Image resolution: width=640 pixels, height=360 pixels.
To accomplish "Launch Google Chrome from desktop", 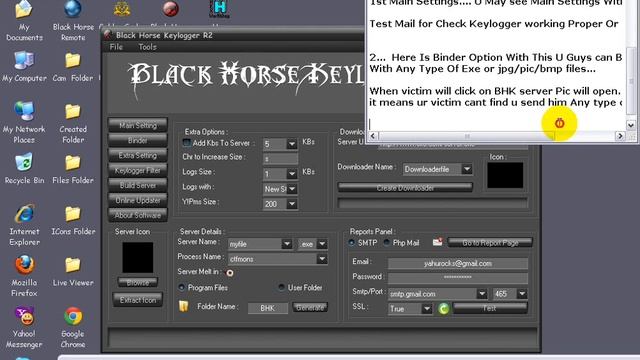I will [73, 327].
